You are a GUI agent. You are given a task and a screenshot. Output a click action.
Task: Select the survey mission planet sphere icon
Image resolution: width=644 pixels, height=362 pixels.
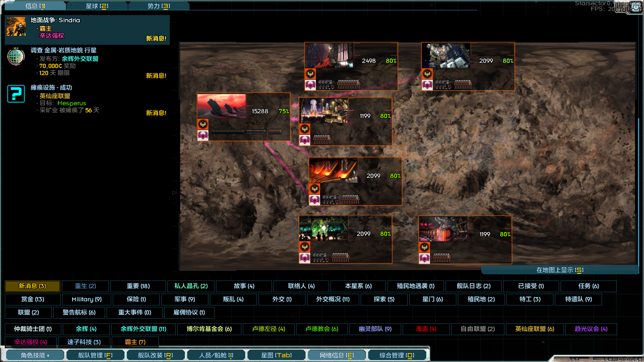coord(16,57)
